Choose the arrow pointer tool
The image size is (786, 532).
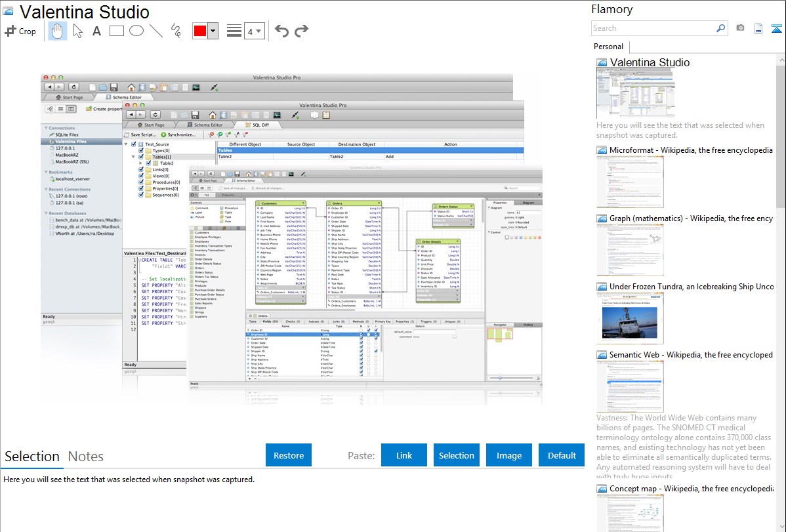pyautogui.click(x=77, y=31)
